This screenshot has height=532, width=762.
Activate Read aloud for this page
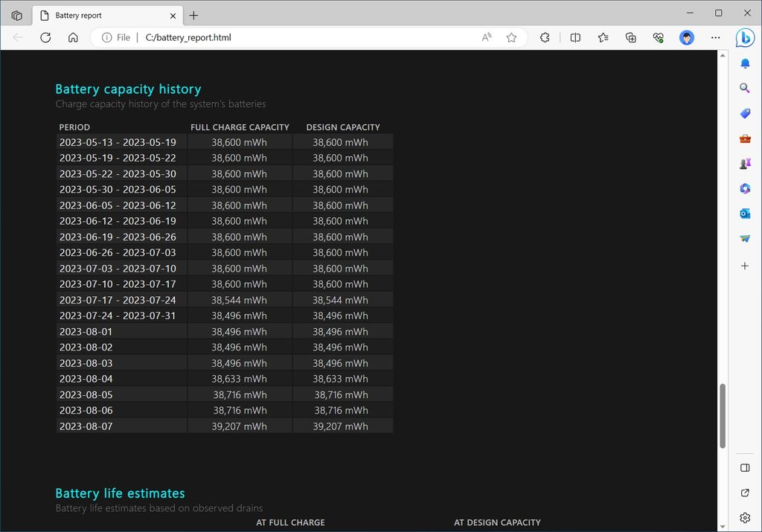point(485,37)
